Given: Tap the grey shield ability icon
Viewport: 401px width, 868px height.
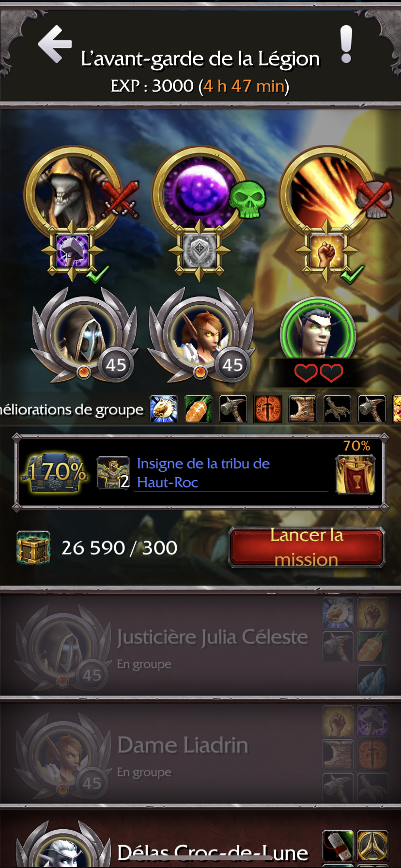Looking at the screenshot, I should click(x=200, y=250).
